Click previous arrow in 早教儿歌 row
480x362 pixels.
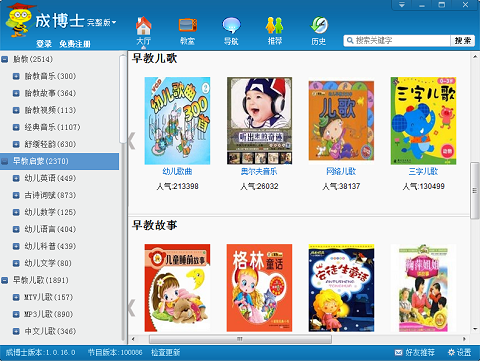(x=132, y=141)
